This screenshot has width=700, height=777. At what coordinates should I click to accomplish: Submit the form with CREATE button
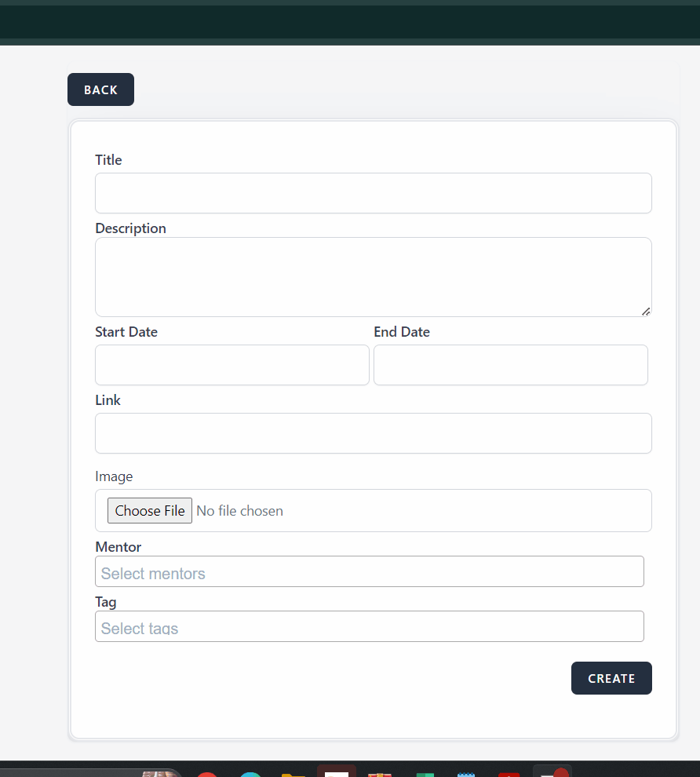(x=611, y=678)
